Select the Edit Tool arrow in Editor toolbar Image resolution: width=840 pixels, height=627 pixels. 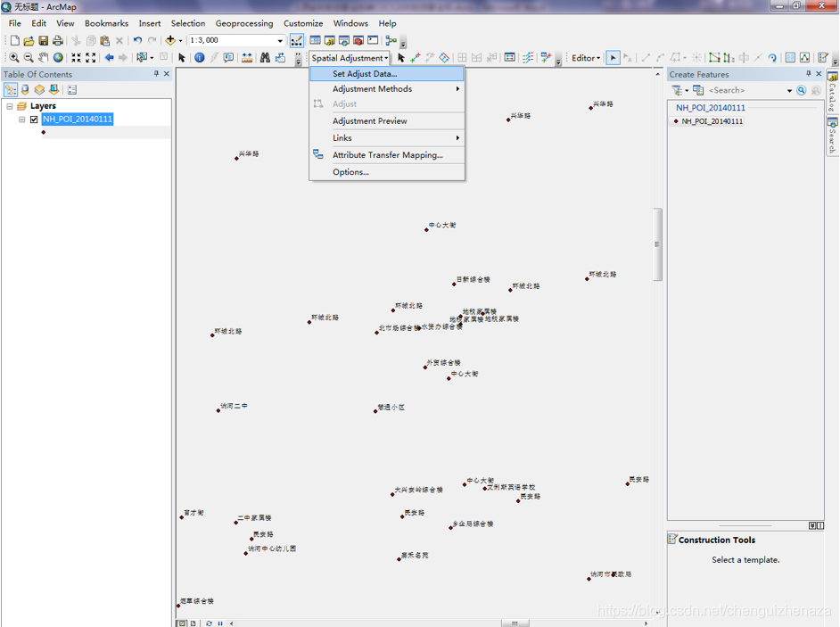613,57
